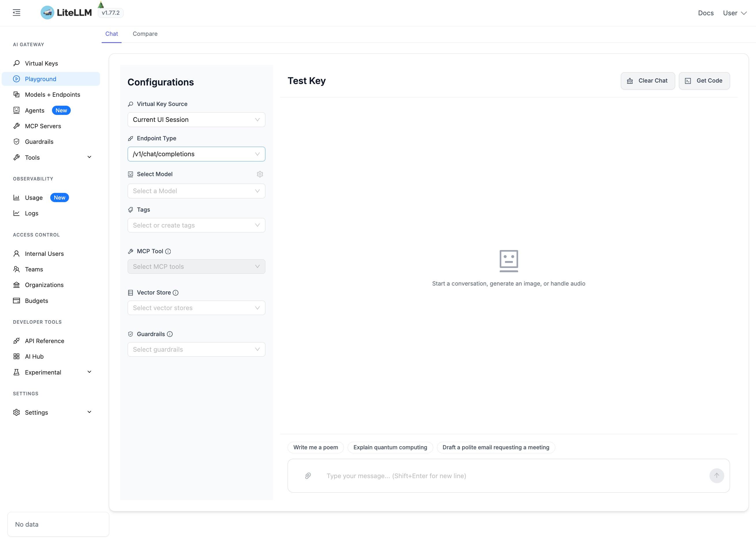Click the MCP Tool info icon
Image resolution: width=756 pixels, height=544 pixels.
[x=168, y=251]
